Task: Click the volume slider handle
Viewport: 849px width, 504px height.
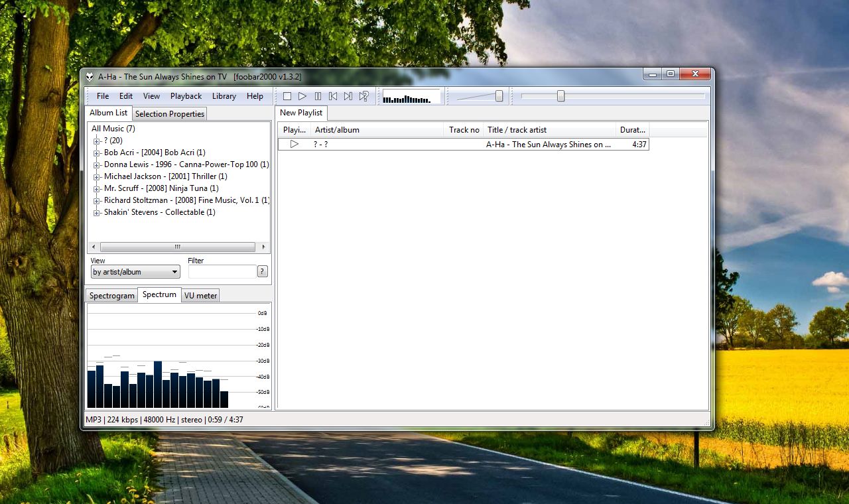Action: tap(499, 96)
